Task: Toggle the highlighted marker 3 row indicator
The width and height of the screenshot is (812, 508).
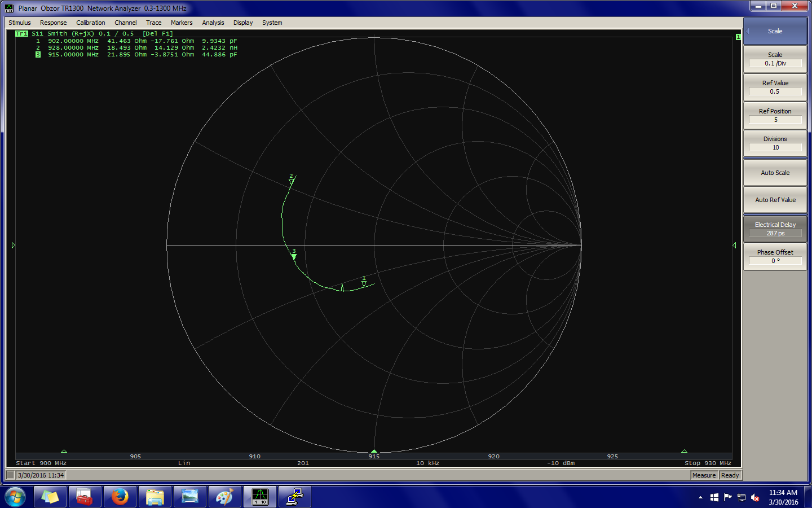Action: [38, 55]
